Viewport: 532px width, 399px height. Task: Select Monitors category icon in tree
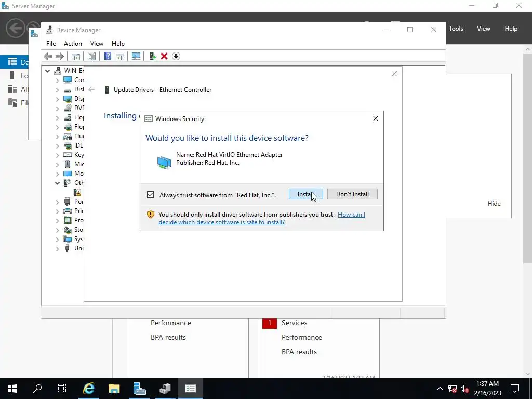point(68,174)
